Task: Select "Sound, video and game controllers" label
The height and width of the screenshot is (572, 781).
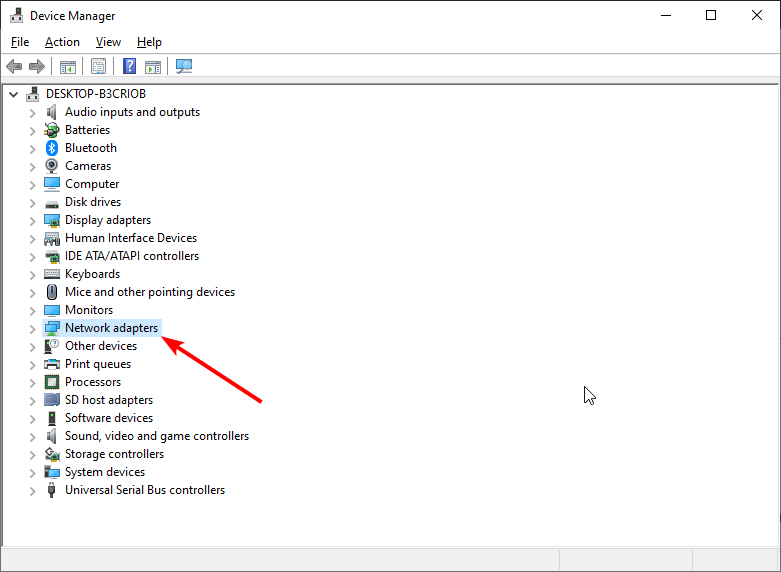Action: tap(157, 436)
